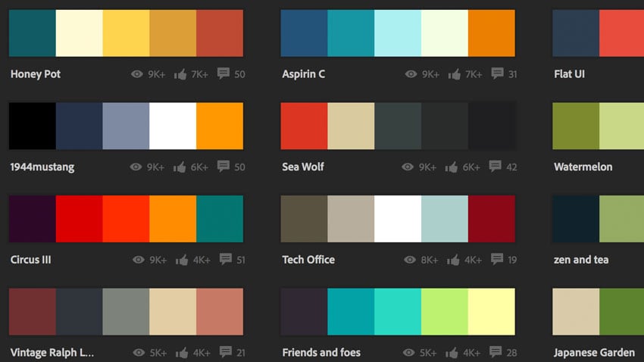
Task: Open the Watermelon theme title
Action: 583,167
